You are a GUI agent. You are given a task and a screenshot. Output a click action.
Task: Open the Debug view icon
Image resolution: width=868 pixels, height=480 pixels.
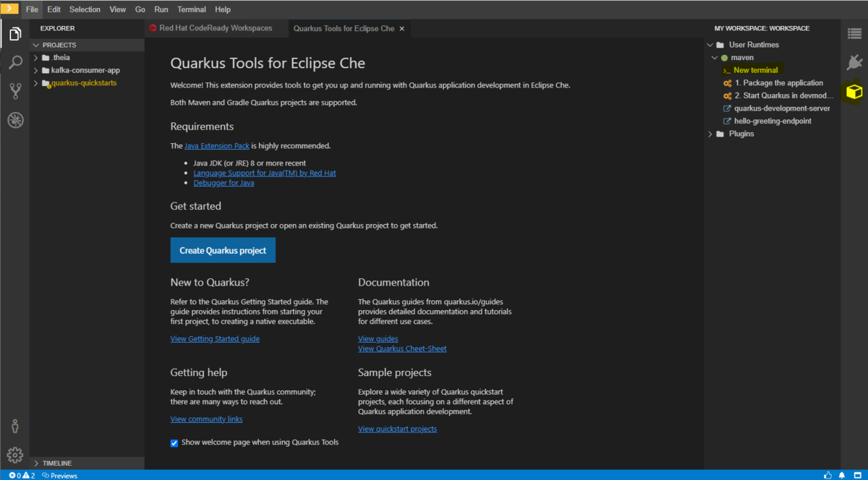pyautogui.click(x=15, y=119)
